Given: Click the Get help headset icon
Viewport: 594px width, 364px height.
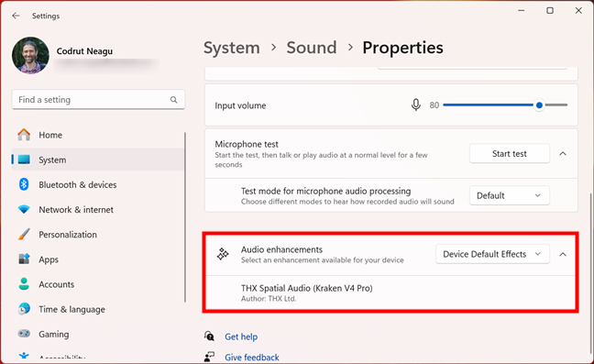Looking at the screenshot, I should pos(209,336).
